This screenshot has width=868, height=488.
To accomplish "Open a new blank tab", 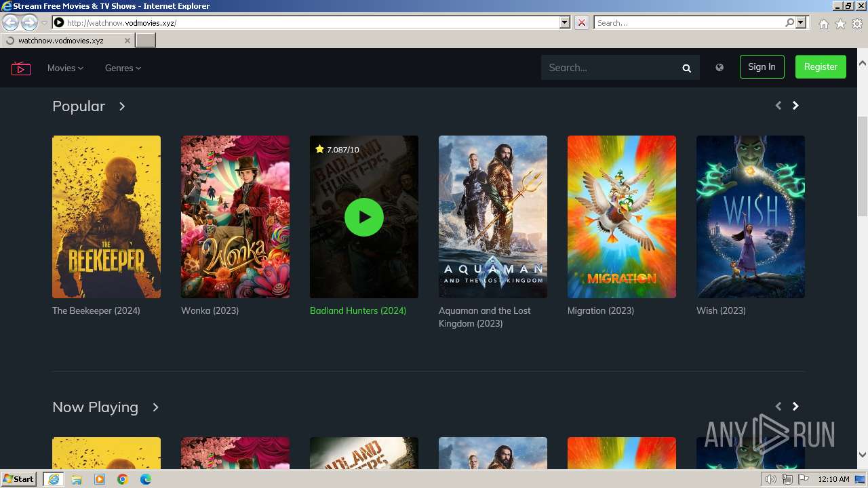I will (146, 41).
